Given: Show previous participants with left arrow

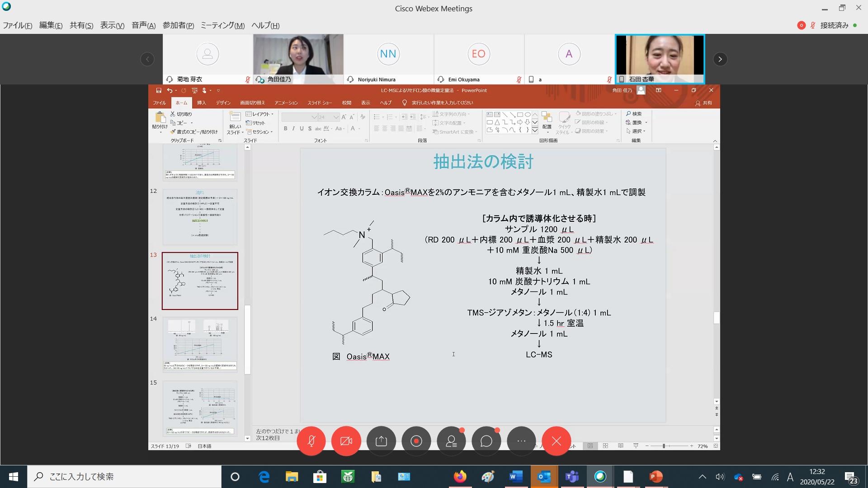Looking at the screenshot, I should [x=147, y=59].
